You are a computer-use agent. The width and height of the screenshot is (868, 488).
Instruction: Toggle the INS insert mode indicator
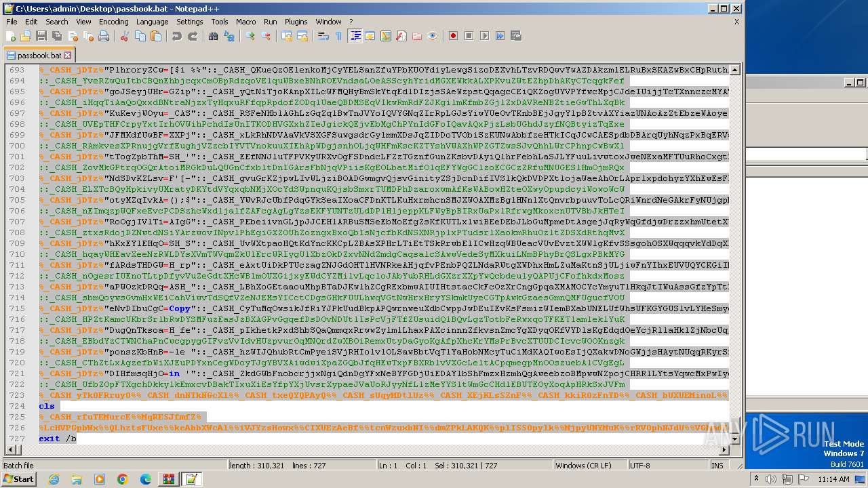[717, 466]
